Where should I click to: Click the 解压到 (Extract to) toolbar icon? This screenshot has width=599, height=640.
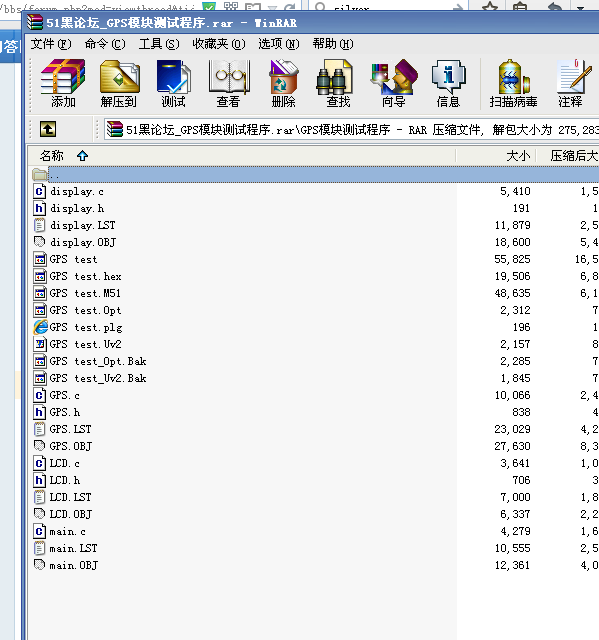coord(120,76)
